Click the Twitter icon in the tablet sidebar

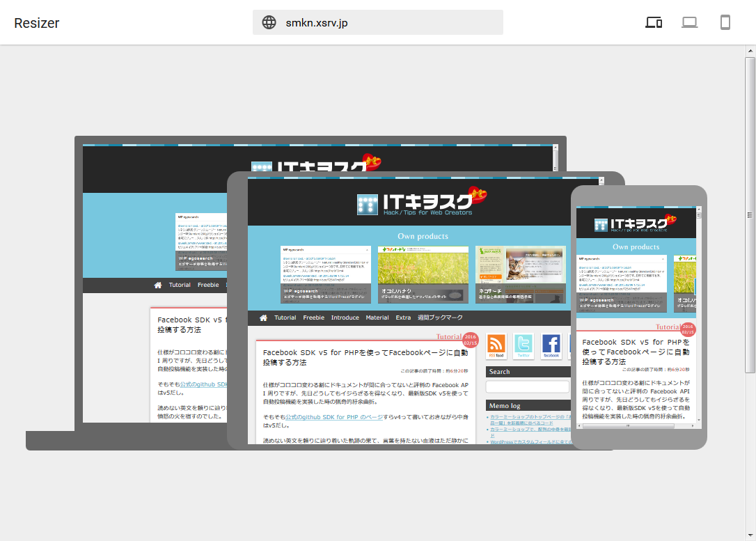[x=523, y=345]
